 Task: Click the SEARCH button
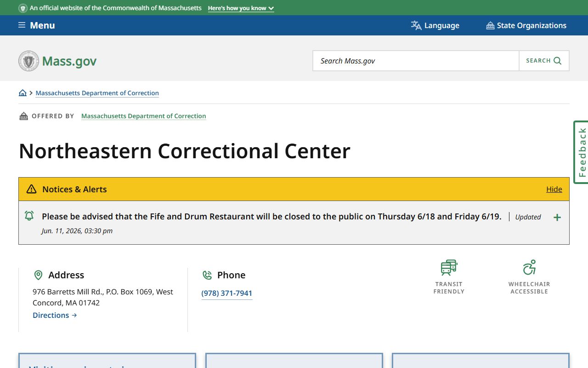point(544,61)
